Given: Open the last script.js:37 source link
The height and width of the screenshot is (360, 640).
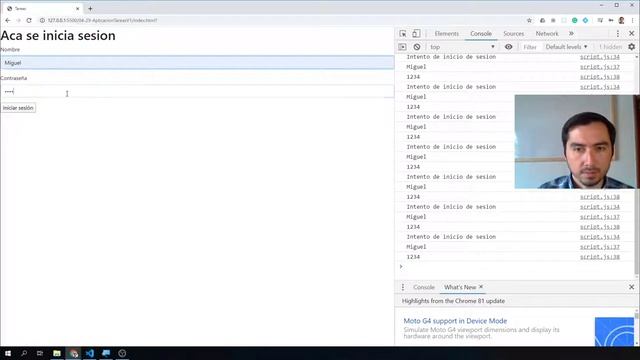Looking at the screenshot, I should (600, 247).
